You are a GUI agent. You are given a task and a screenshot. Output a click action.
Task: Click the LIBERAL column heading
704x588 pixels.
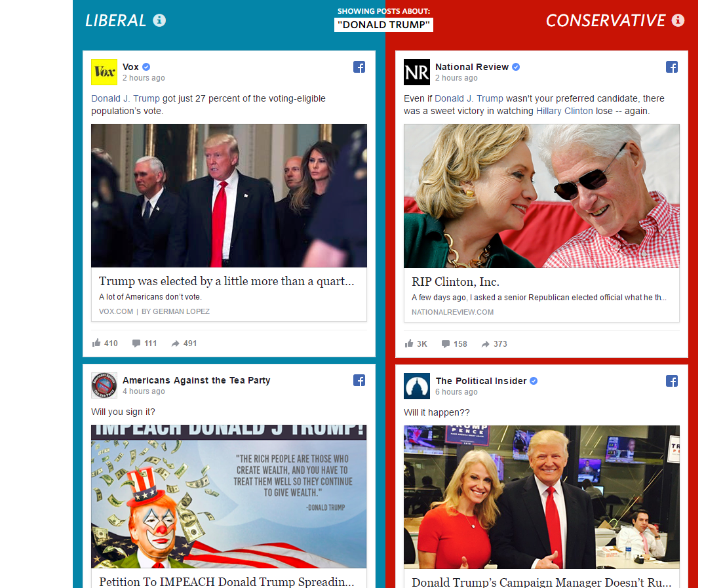(116, 20)
